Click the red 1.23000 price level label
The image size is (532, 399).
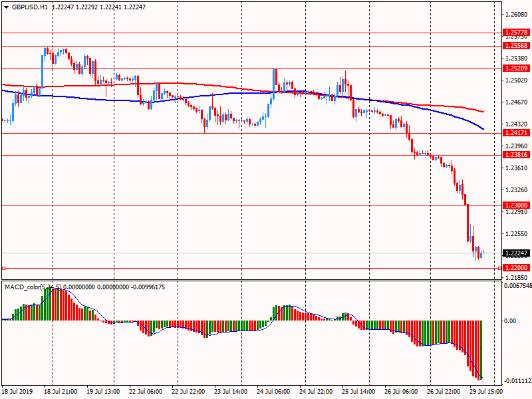coord(516,205)
